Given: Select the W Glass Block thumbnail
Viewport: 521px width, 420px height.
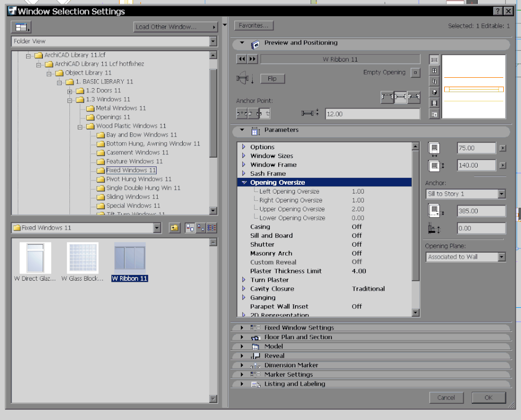Looking at the screenshot, I should (x=82, y=259).
